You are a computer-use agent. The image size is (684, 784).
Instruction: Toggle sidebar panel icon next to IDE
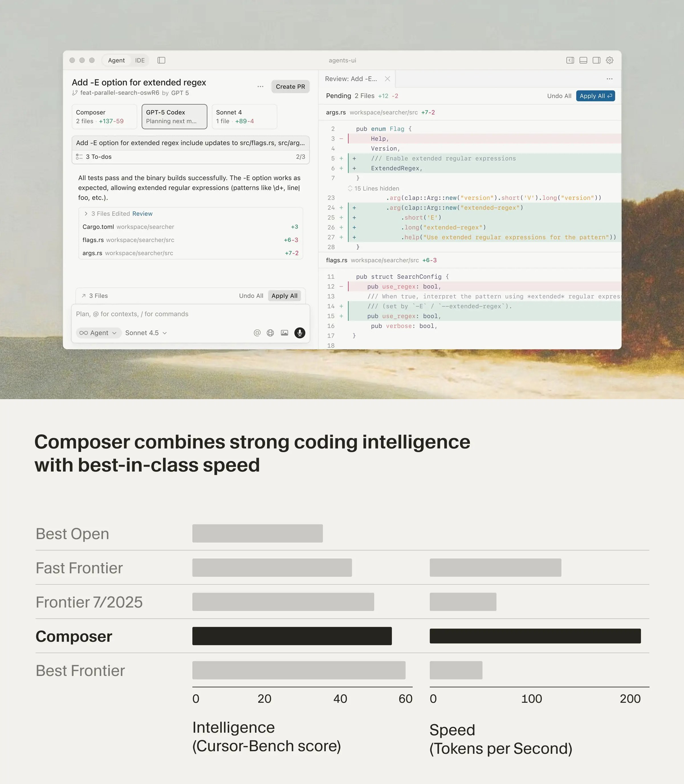click(x=162, y=60)
